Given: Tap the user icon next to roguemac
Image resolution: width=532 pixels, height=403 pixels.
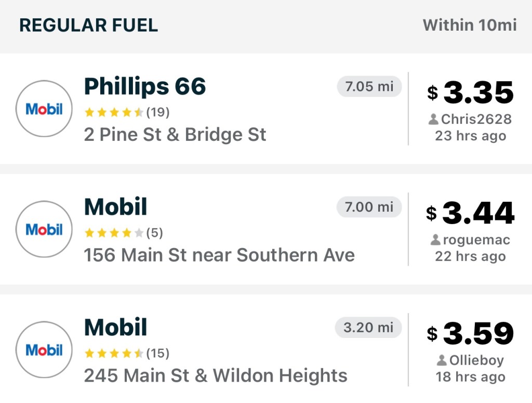Looking at the screenshot, I should 435,240.
